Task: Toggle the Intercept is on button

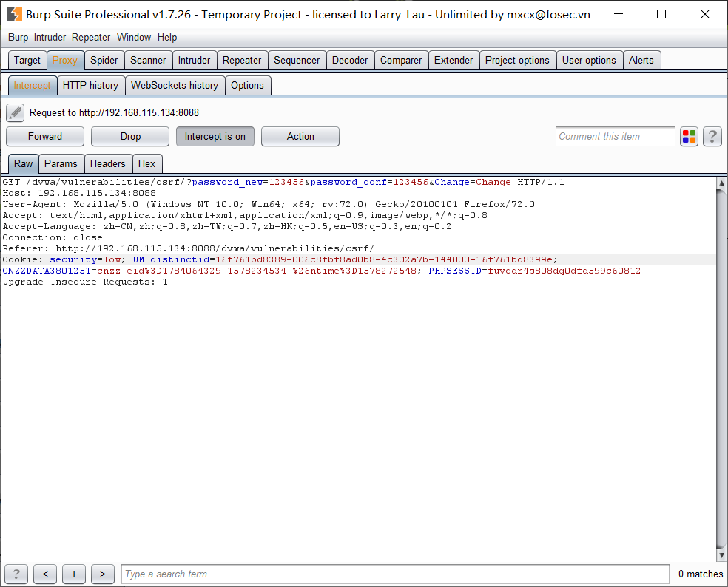Action: coord(215,137)
